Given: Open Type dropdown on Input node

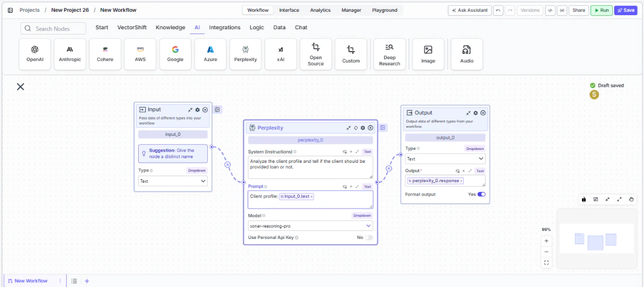Looking at the screenshot, I should [x=173, y=181].
